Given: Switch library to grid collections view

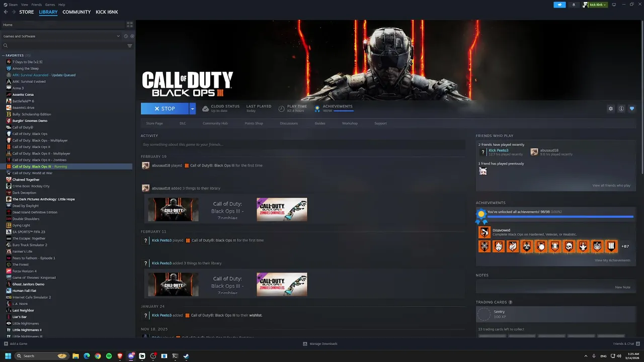Looking at the screenshot, I should point(129,24).
